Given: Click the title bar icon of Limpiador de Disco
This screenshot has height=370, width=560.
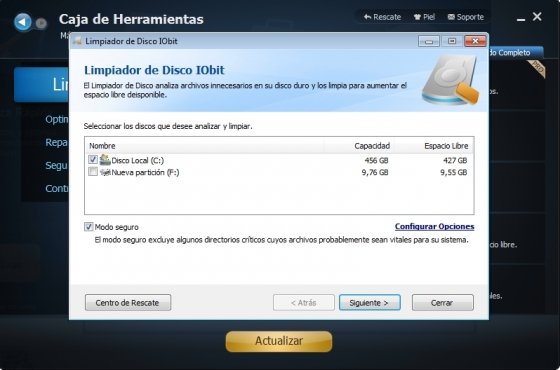Looking at the screenshot, I should click(x=77, y=41).
